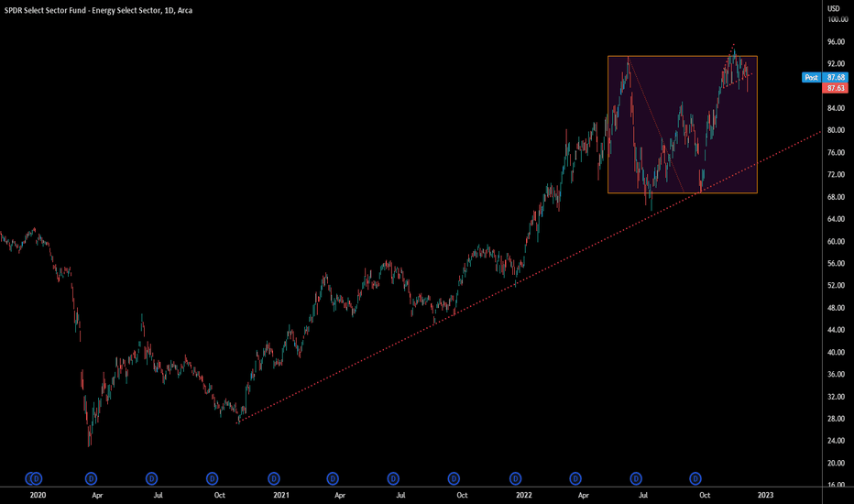
Task: Click the 92.00 price axis label
Action: (836, 64)
